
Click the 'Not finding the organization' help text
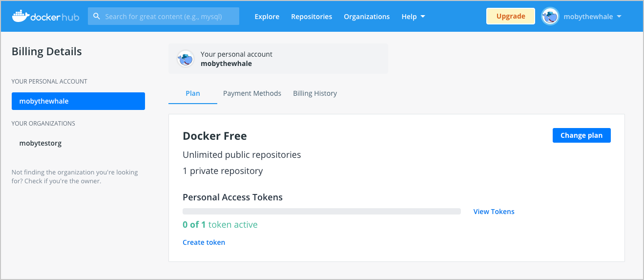75,176
